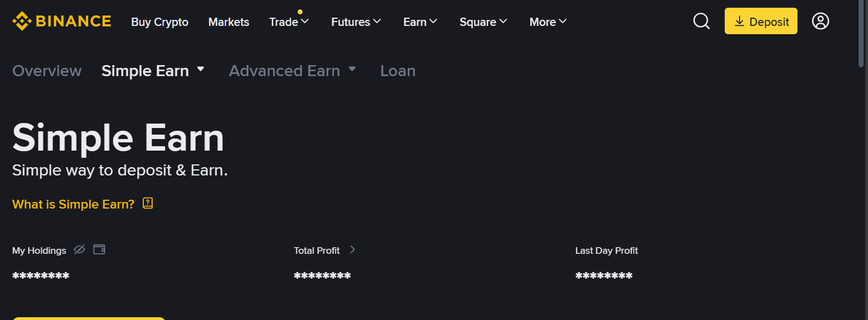The height and width of the screenshot is (320, 868).
Task: Switch to the Loan tab
Action: [x=397, y=71]
